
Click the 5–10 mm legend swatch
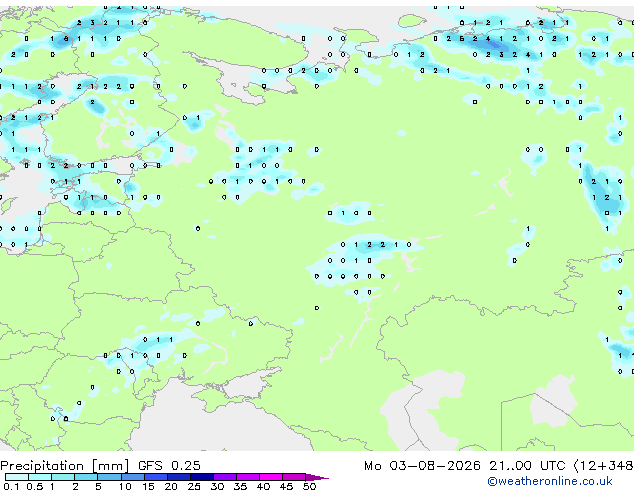coord(109,477)
